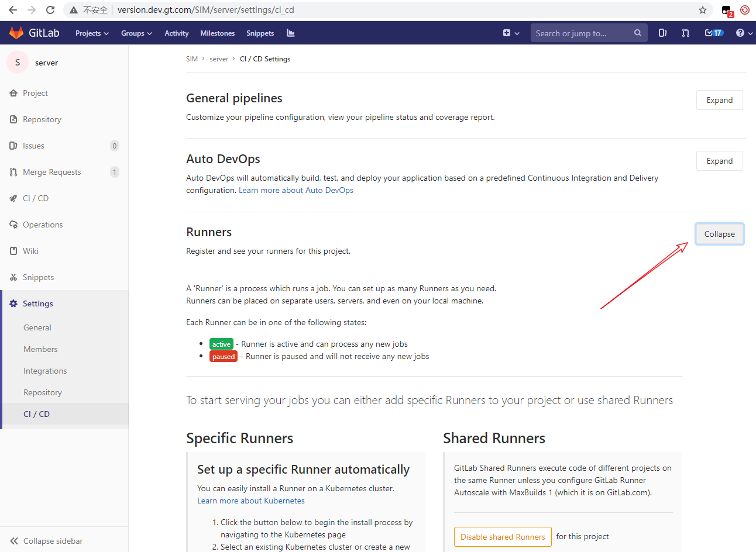The width and height of the screenshot is (756, 552).
Task: Open Operations in the sidebar
Action: point(42,225)
